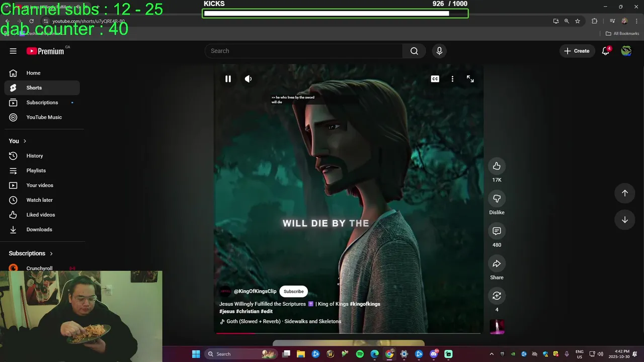The height and width of the screenshot is (362, 644).
Task: Toggle closed captions on the Short
Action: tap(435, 79)
